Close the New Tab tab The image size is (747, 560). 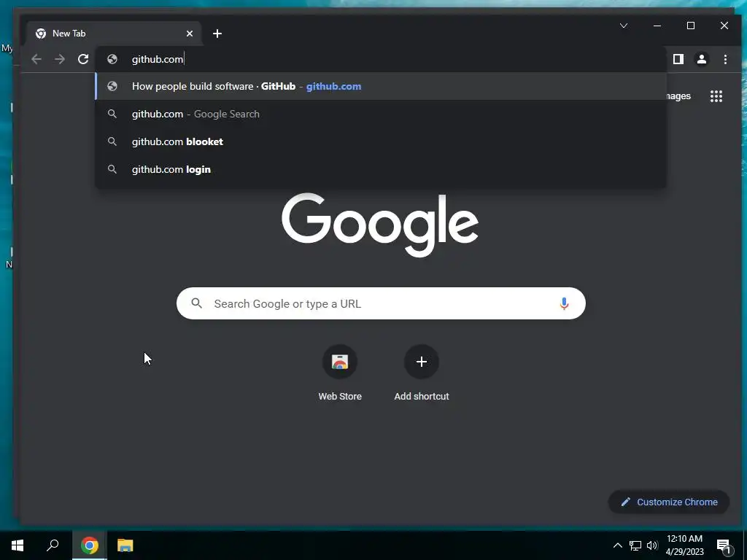(190, 34)
